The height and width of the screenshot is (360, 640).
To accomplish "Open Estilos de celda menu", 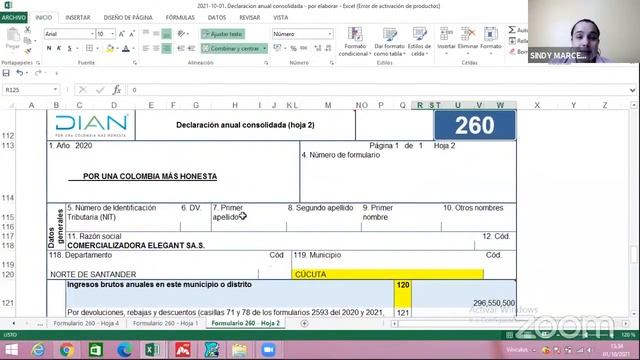I will (420, 42).
